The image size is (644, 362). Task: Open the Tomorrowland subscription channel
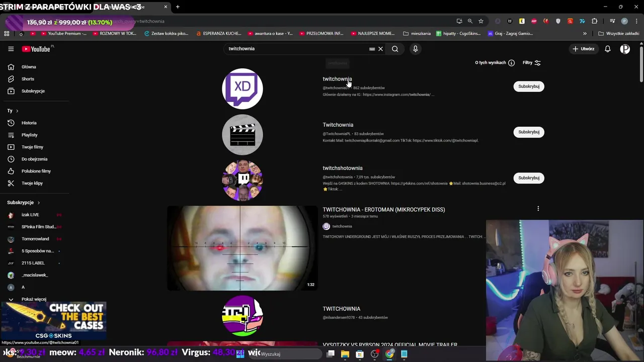pos(34,239)
